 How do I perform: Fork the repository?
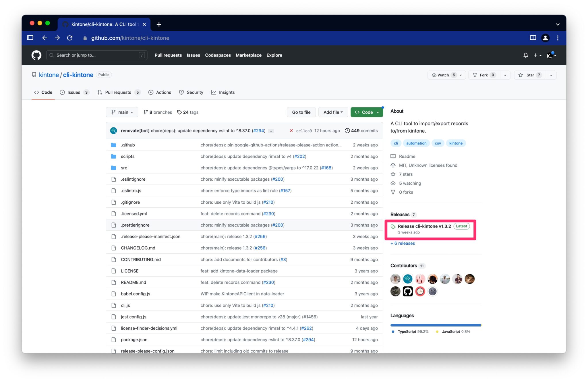pos(484,75)
